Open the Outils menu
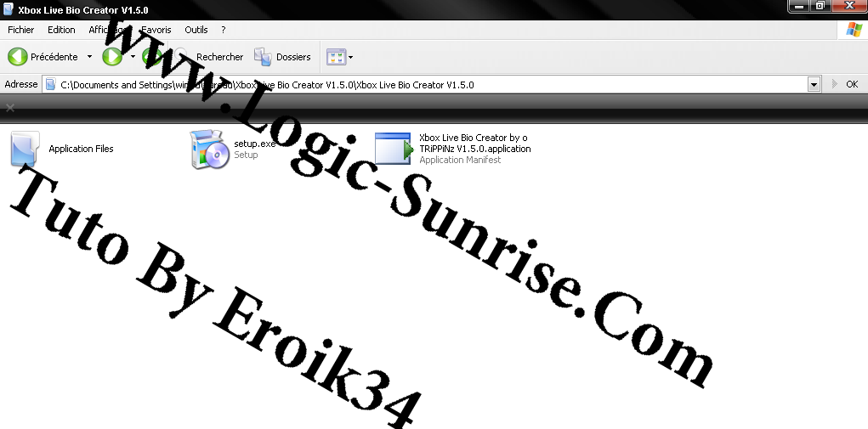This screenshot has width=868, height=429. coord(196,30)
